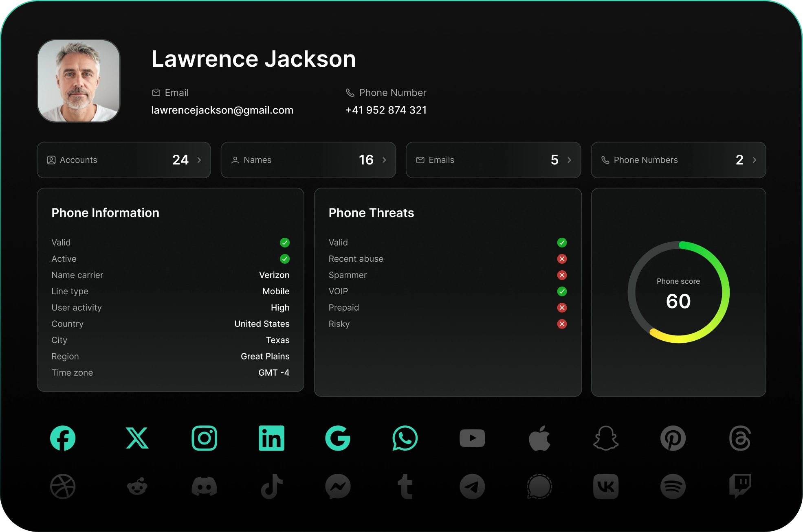Open the WhatsApp icon
803x532 pixels.
tap(405, 438)
